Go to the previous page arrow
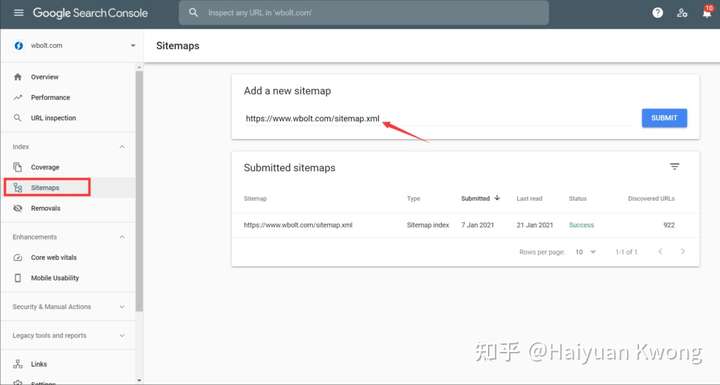The height and width of the screenshot is (385, 720). tap(660, 251)
